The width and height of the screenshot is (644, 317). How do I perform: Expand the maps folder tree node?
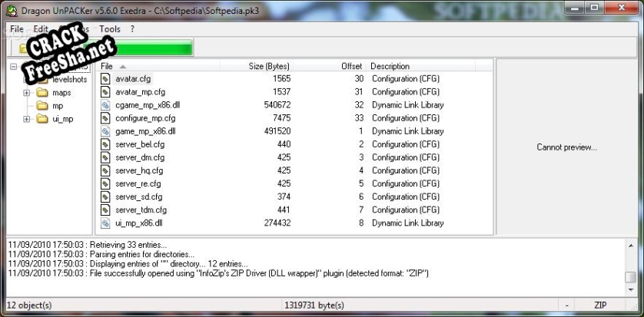[27, 93]
